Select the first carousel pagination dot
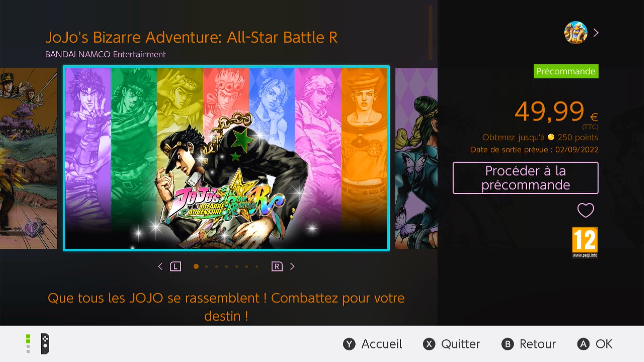 (x=196, y=266)
